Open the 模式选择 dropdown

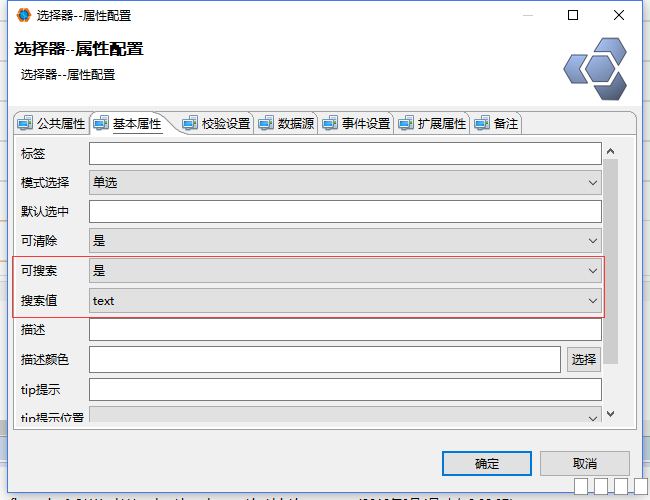pos(345,183)
